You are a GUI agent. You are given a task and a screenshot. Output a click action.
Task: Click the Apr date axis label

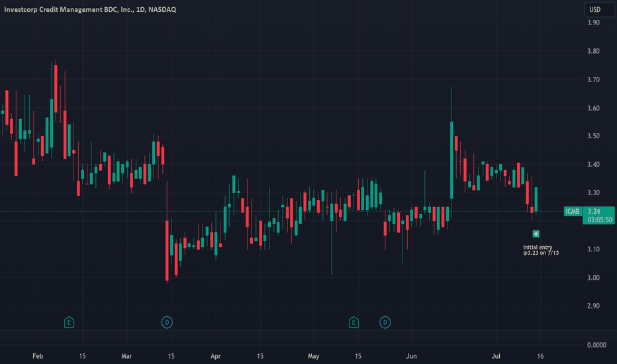tap(216, 356)
